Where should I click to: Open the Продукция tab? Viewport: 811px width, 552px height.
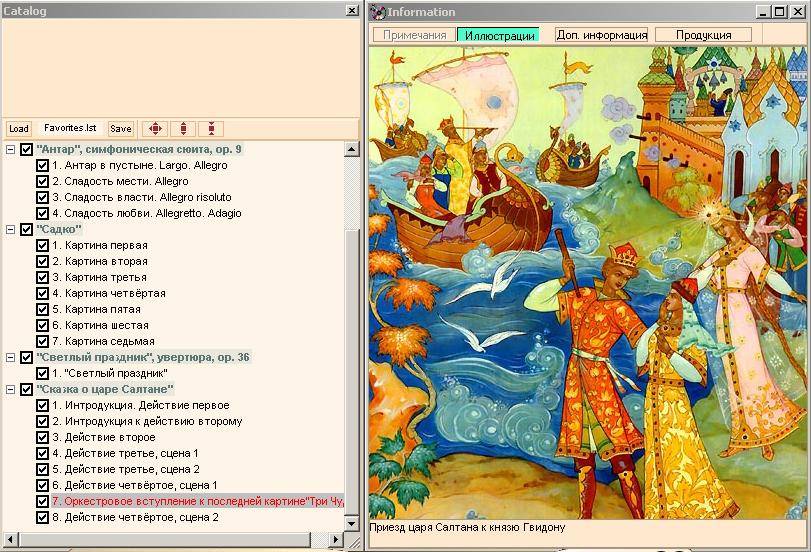tap(703, 35)
